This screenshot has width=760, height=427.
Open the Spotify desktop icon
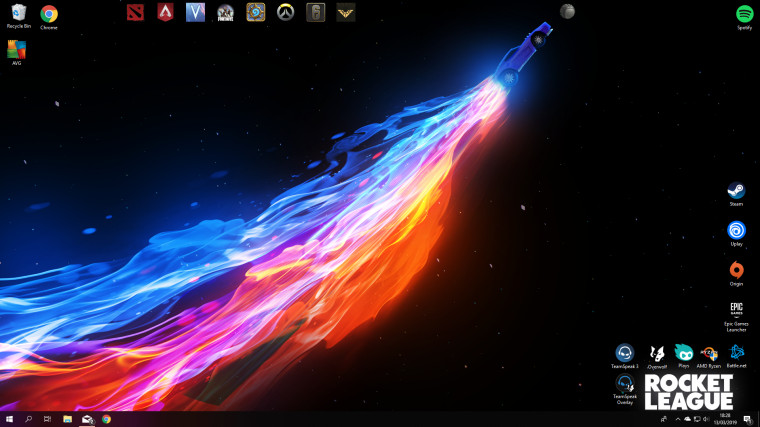click(744, 17)
